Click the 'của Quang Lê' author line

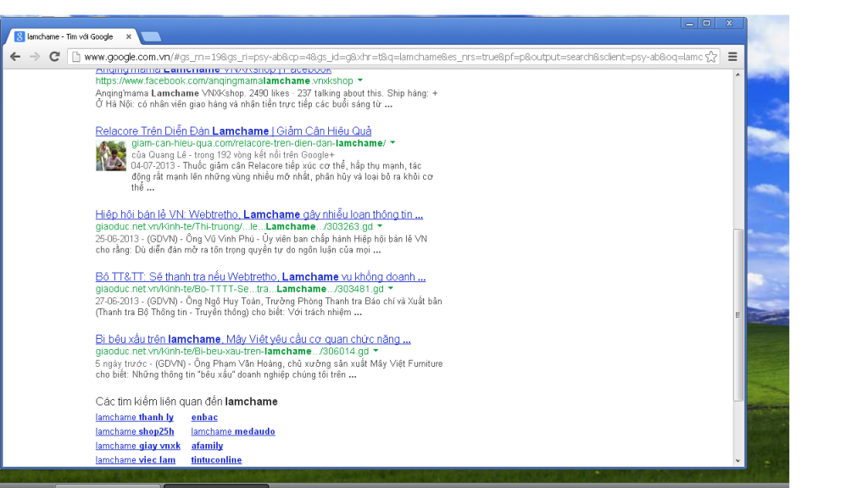point(233,155)
